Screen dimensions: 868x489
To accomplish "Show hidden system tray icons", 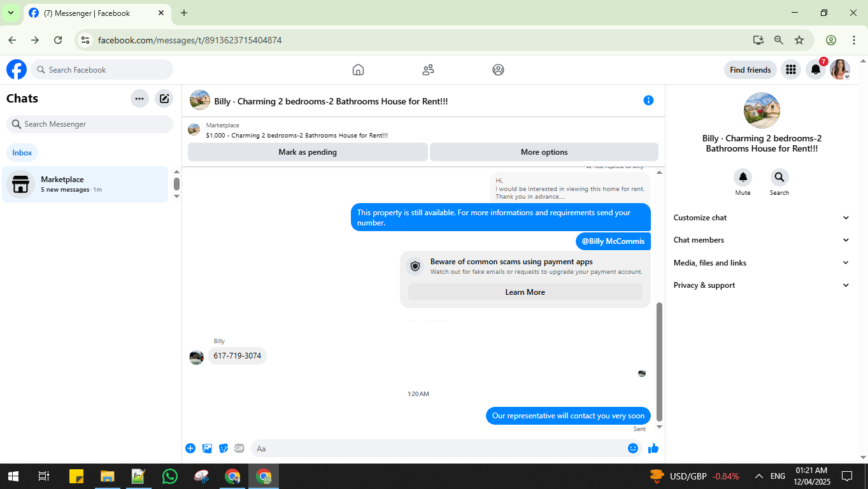I will pyautogui.click(x=759, y=476).
